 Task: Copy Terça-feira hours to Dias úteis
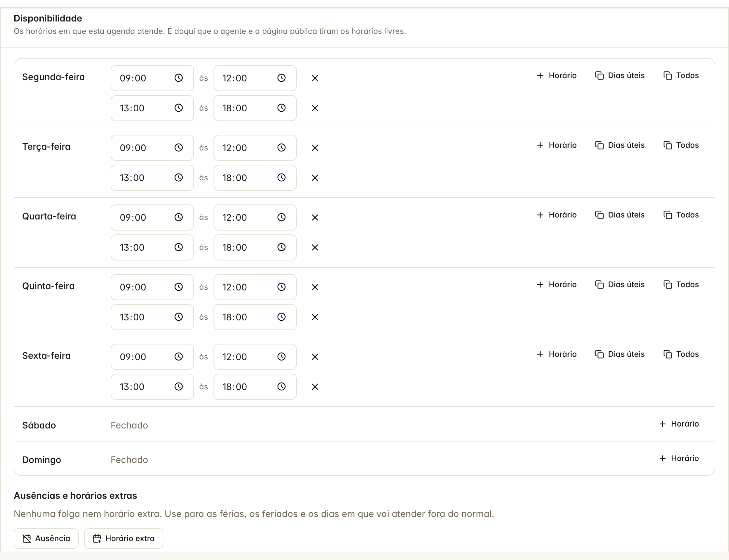coord(620,145)
